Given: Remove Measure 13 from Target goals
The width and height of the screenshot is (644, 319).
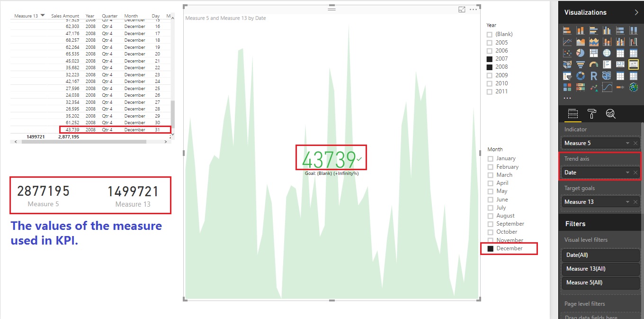Looking at the screenshot, I should [635, 202].
